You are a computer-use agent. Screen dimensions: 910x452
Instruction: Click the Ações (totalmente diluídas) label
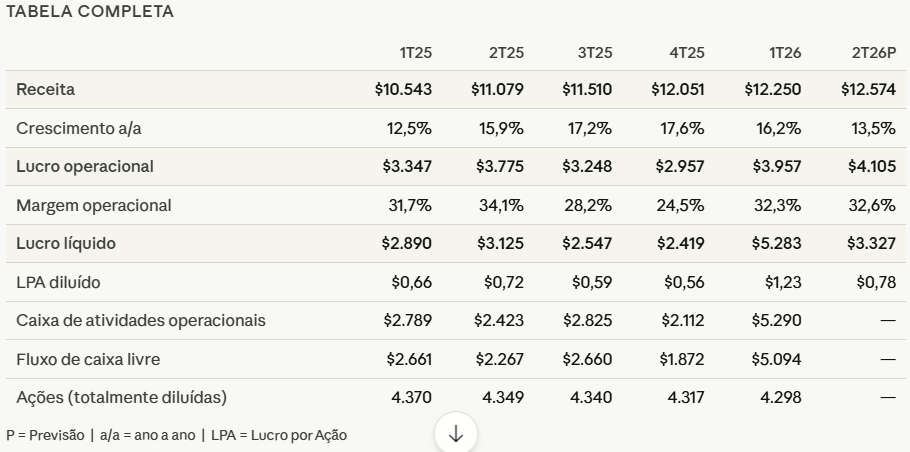tap(121, 397)
